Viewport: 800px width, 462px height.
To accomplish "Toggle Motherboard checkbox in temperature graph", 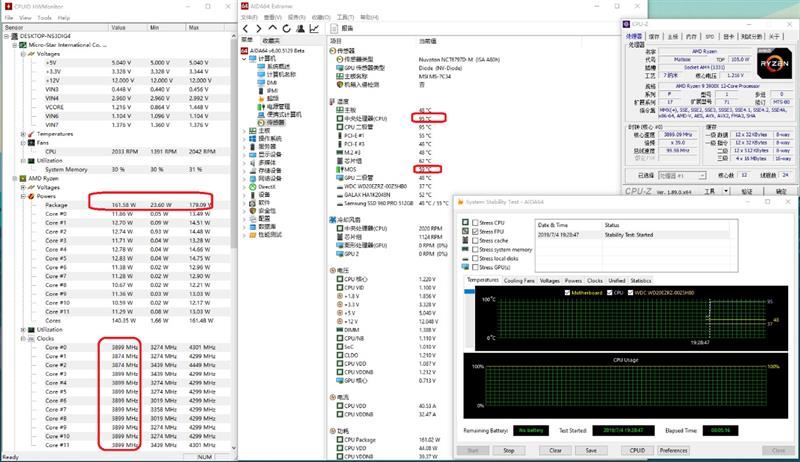I will (567, 293).
